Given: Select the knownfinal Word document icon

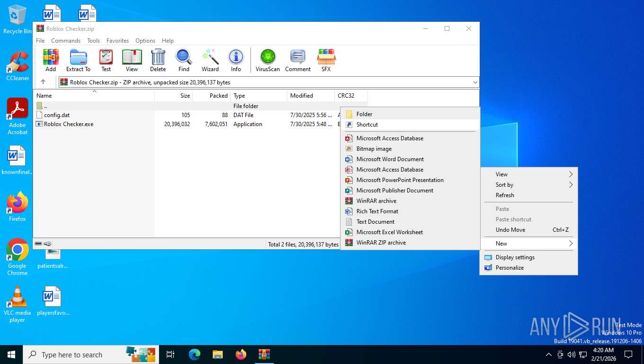Looking at the screenshot, I should (18, 160).
